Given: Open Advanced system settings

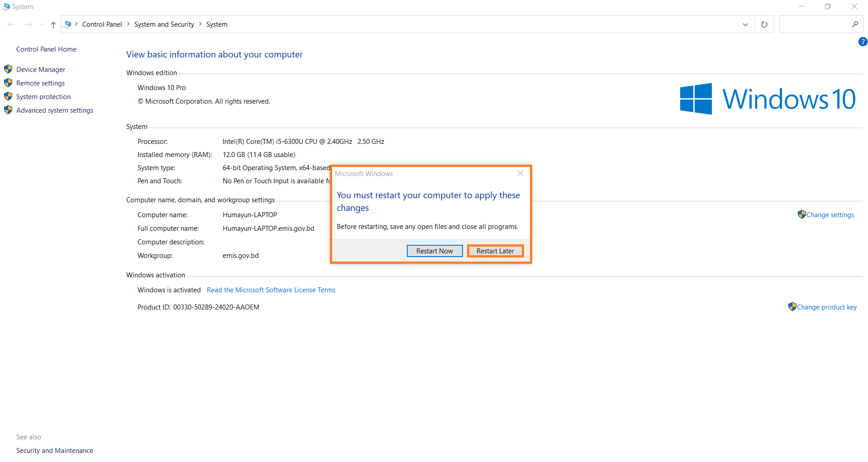Looking at the screenshot, I should tap(55, 110).
